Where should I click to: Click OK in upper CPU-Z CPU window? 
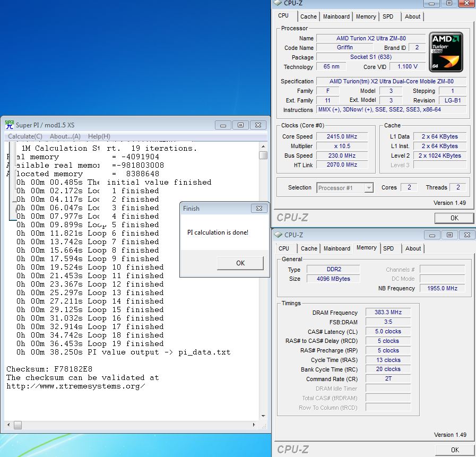pyautogui.click(x=454, y=218)
